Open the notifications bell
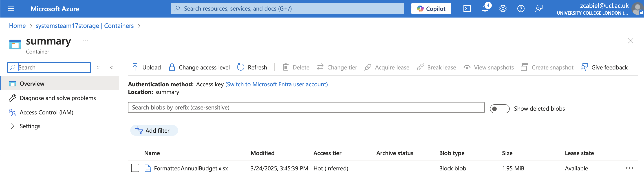 485,9
